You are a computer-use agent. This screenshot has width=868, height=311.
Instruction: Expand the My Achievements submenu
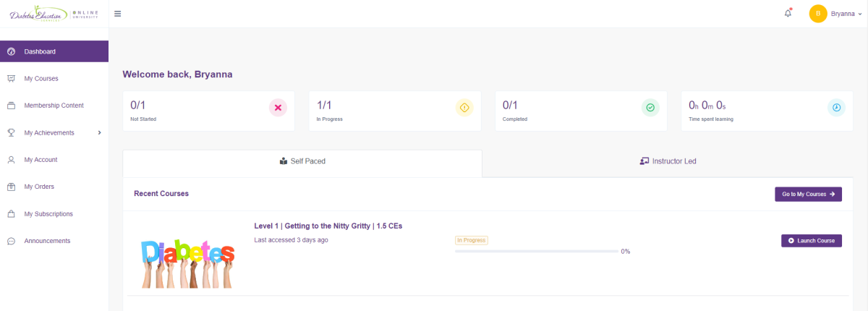click(99, 132)
